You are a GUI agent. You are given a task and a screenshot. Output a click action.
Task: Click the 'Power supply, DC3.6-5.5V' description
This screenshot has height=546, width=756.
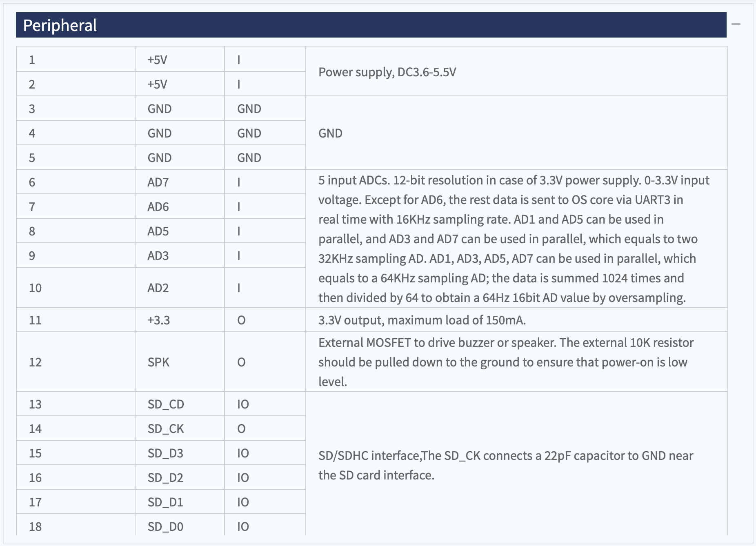coord(387,72)
